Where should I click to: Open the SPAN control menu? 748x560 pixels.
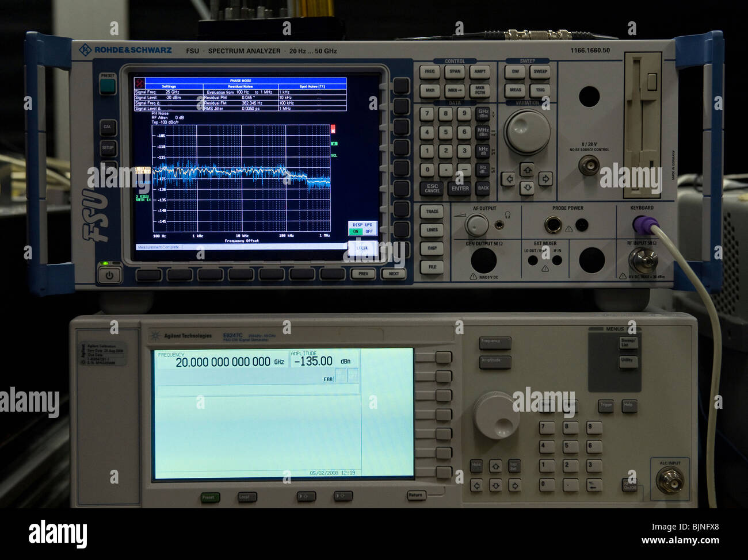(x=455, y=72)
